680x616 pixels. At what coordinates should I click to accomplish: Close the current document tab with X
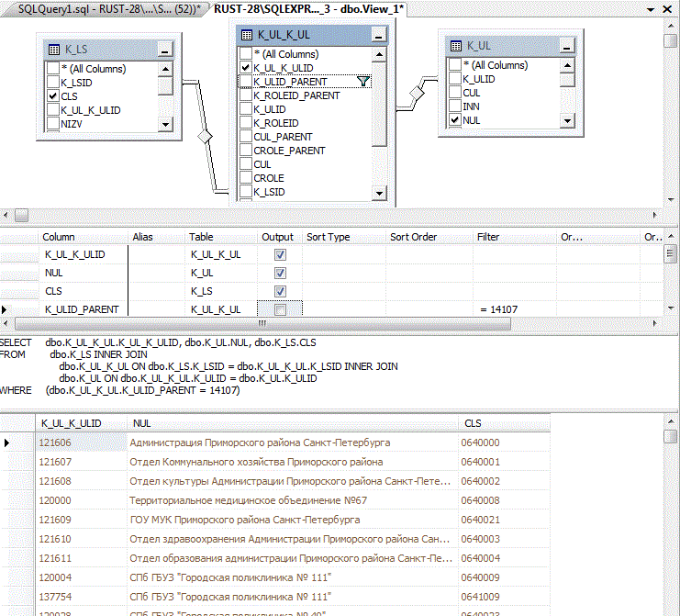coord(667,9)
